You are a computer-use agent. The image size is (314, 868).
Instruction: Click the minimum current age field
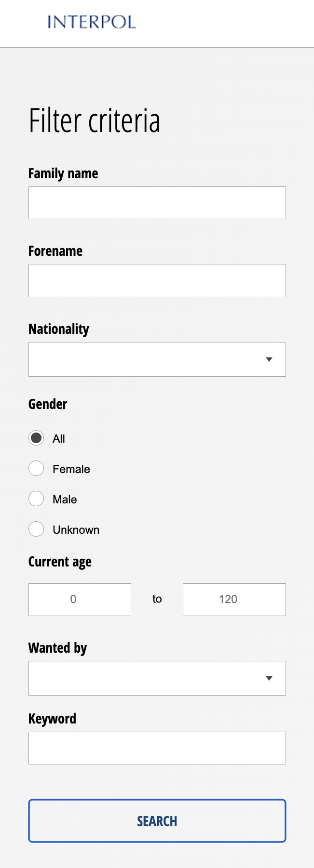point(80,600)
